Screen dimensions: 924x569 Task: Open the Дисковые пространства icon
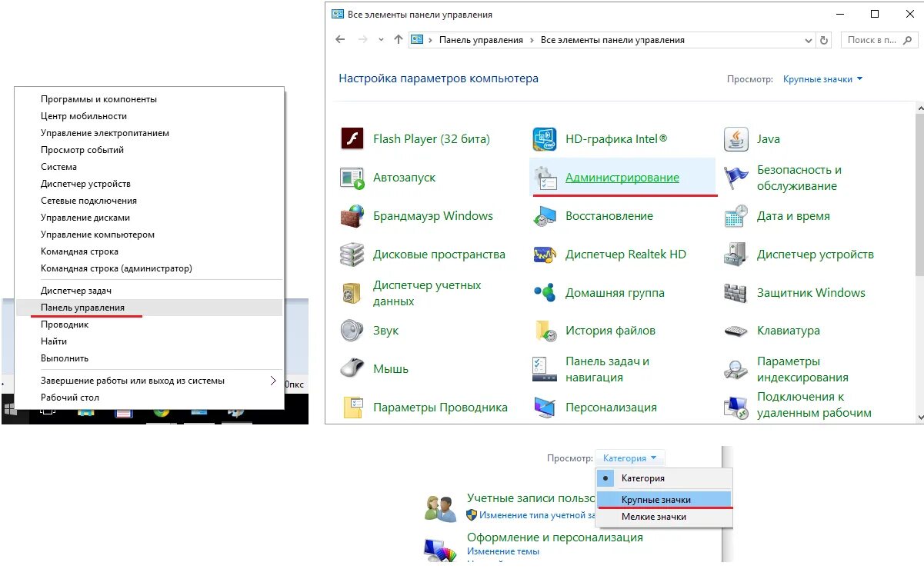[x=352, y=255]
